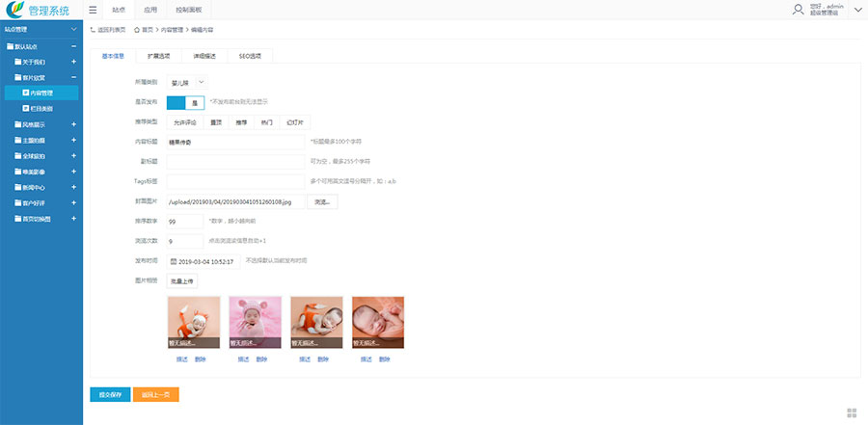Switch to the 站点 top tab
This screenshot has width=868, height=425.
tap(119, 10)
